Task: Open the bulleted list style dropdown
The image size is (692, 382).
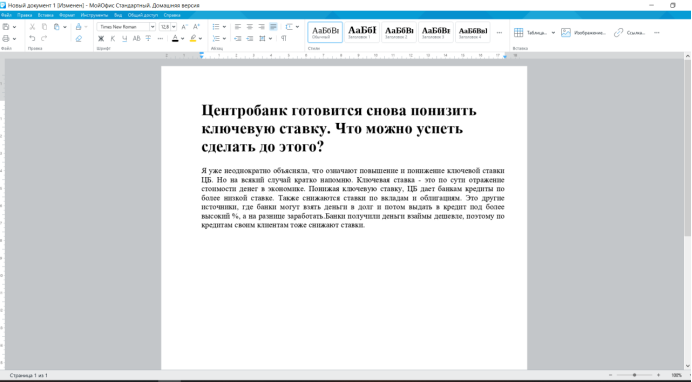Action: coord(224,27)
